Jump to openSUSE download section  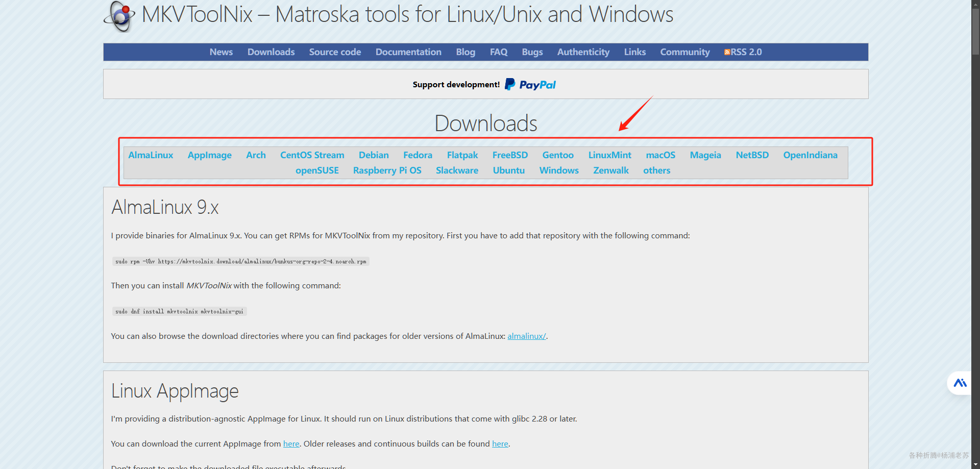(x=317, y=170)
